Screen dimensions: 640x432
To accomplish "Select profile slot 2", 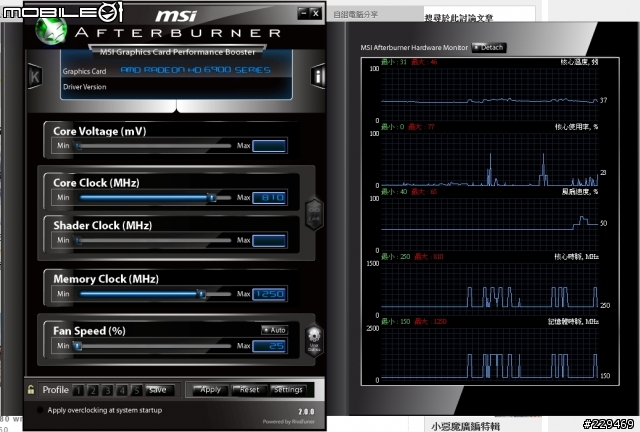I will point(93,390).
